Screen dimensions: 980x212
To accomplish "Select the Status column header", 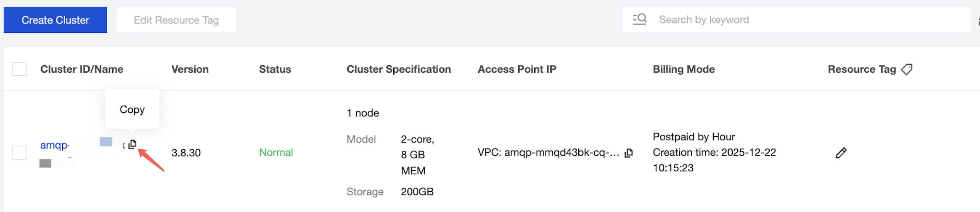I will 275,69.
